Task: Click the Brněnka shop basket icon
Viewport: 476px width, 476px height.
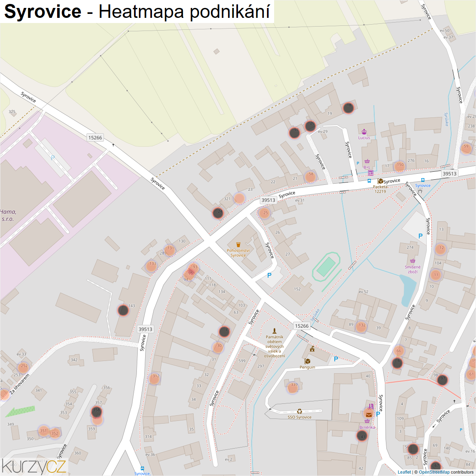Action: 367,421
